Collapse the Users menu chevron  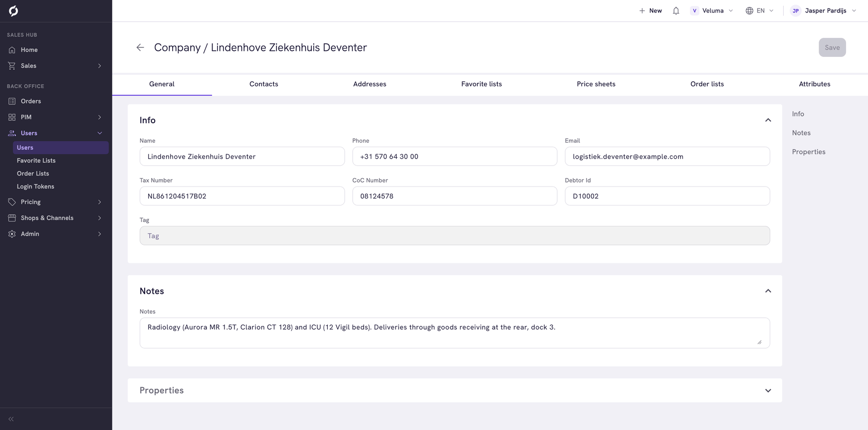coord(100,133)
